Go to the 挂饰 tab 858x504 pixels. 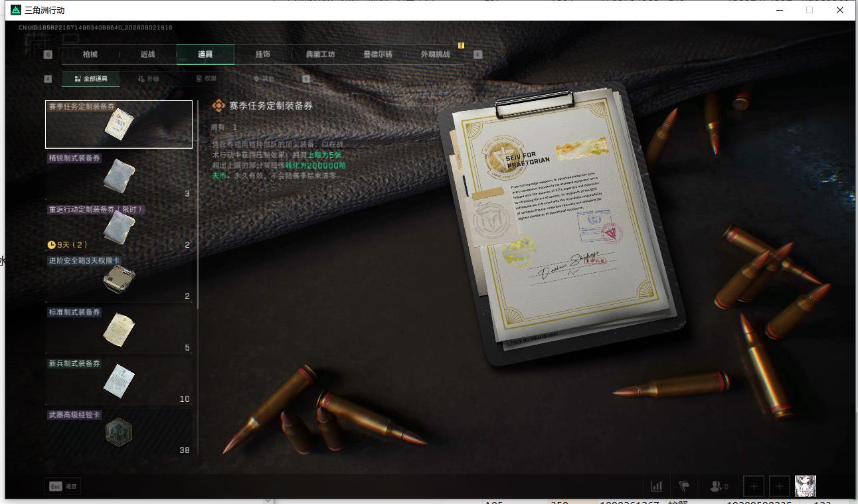tap(263, 54)
